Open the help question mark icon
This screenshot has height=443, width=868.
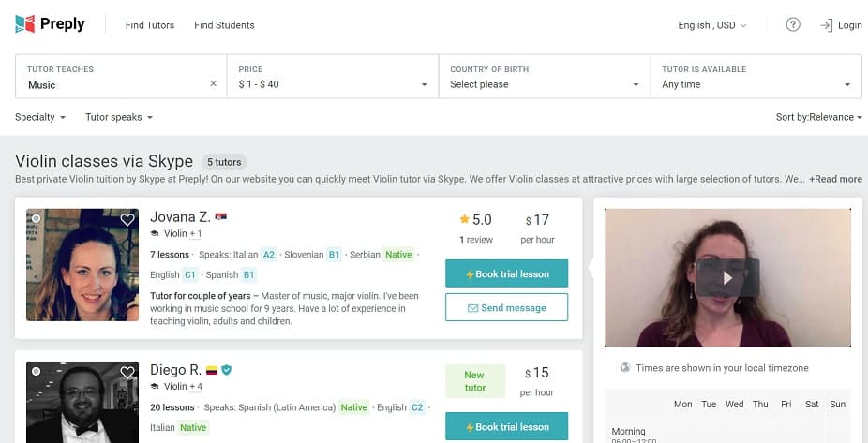pyautogui.click(x=793, y=25)
